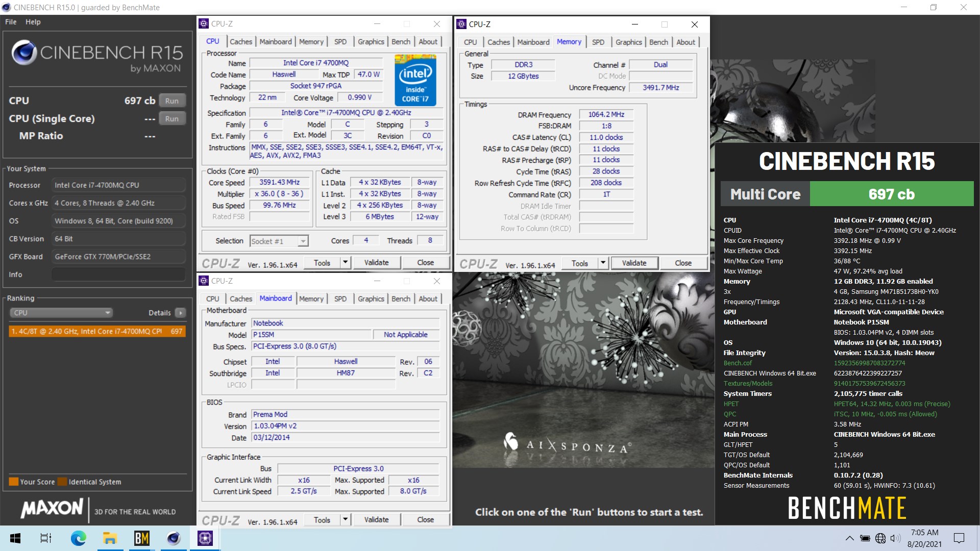Switch to Caches tab in top-left CPU-Z
The height and width of the screenshot is (551, 980).
coord(241,42)
